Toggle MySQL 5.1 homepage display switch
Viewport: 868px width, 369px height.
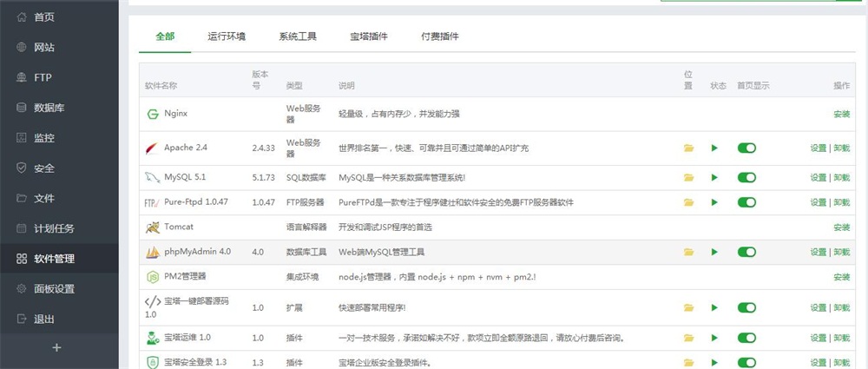(746, 177)
